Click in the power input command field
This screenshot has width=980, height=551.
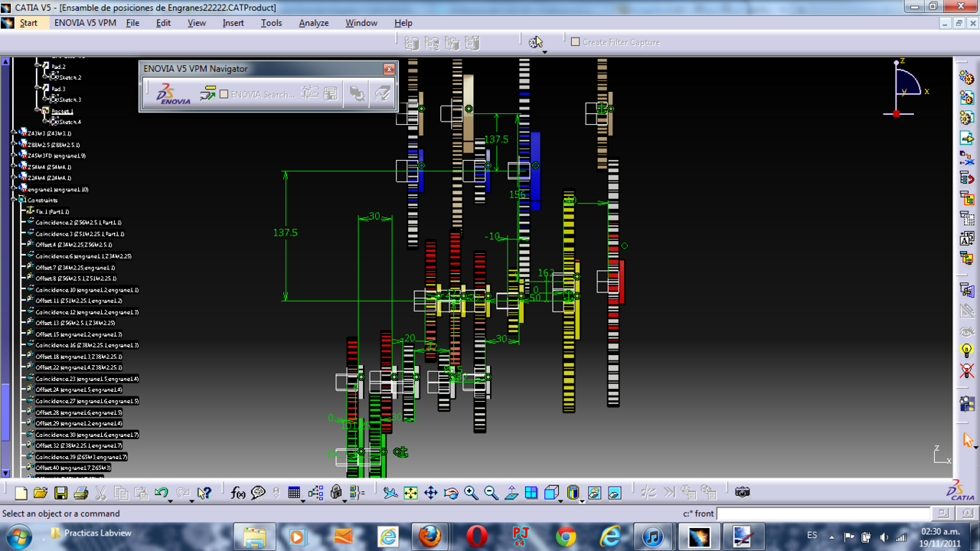(825, 514)
